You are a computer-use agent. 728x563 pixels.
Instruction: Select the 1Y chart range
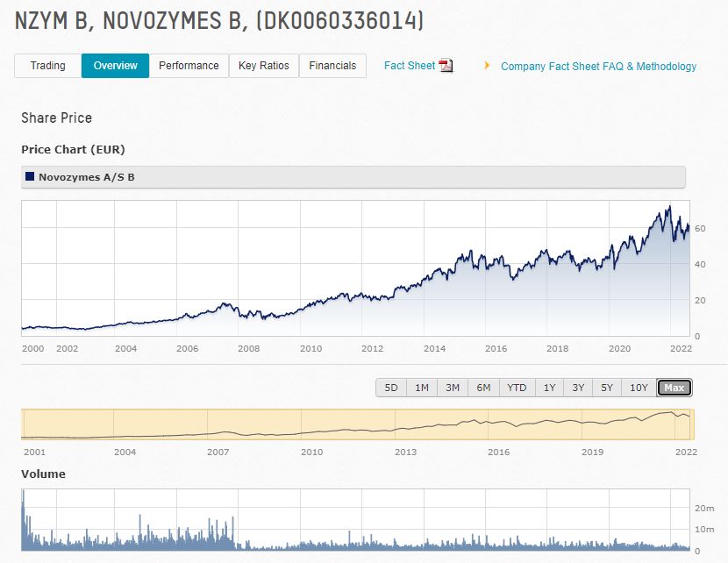tap(548, 386)
